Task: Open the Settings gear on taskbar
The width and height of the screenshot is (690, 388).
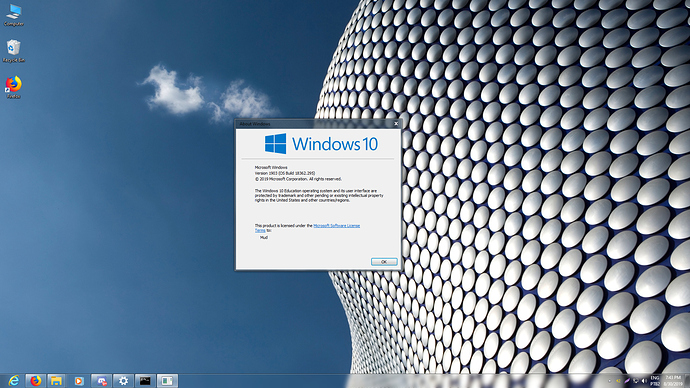Action: click(x=123, y=381)
